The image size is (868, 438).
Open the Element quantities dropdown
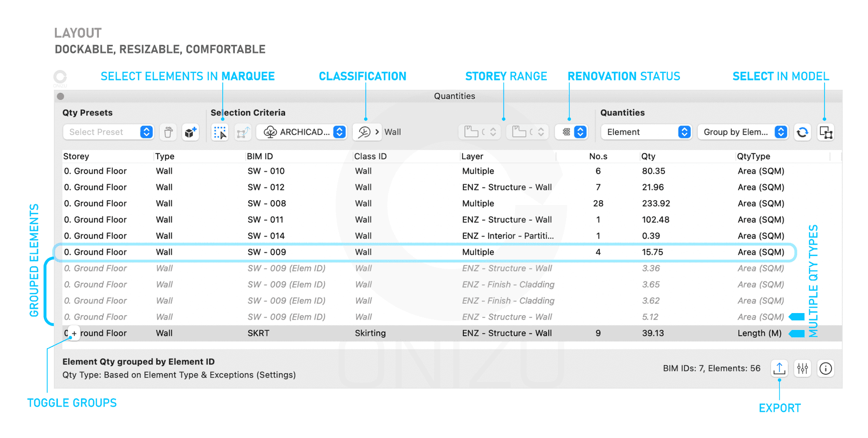[x=646, y=132]
